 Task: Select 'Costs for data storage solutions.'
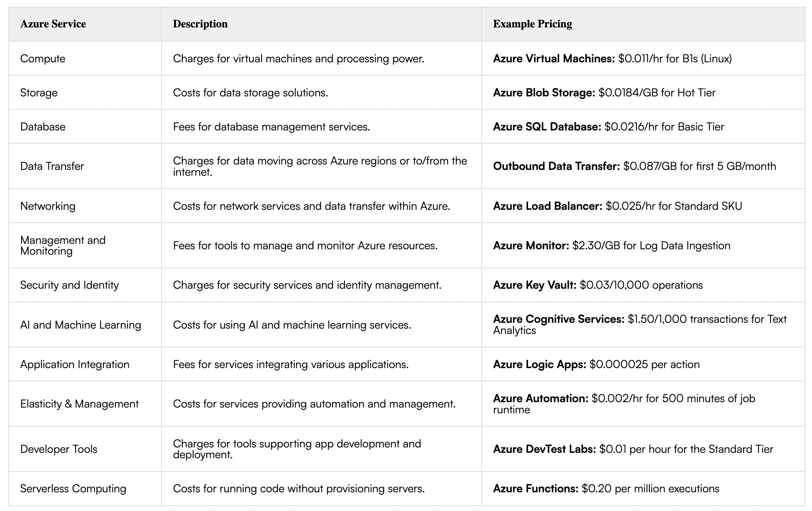coord(250,93)
